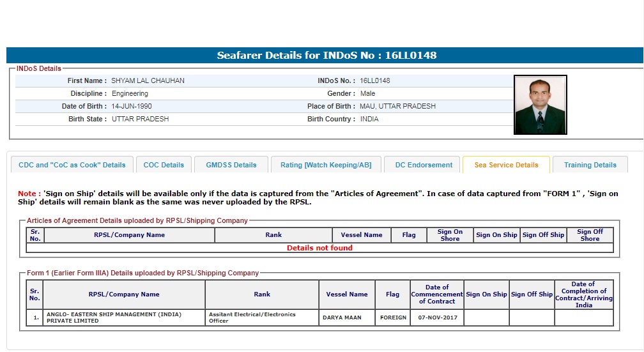Go to the DC Endorsement tab
644x352 pixels.
pyautogui.click(x=424, y=165)
